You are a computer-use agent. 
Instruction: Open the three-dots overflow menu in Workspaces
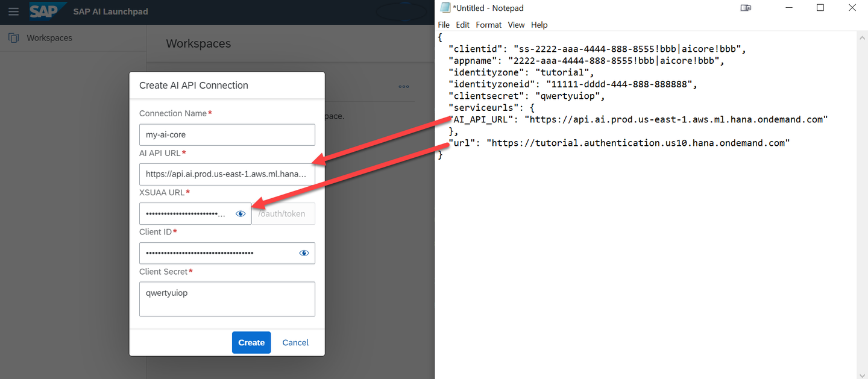(x=403, y=86)
